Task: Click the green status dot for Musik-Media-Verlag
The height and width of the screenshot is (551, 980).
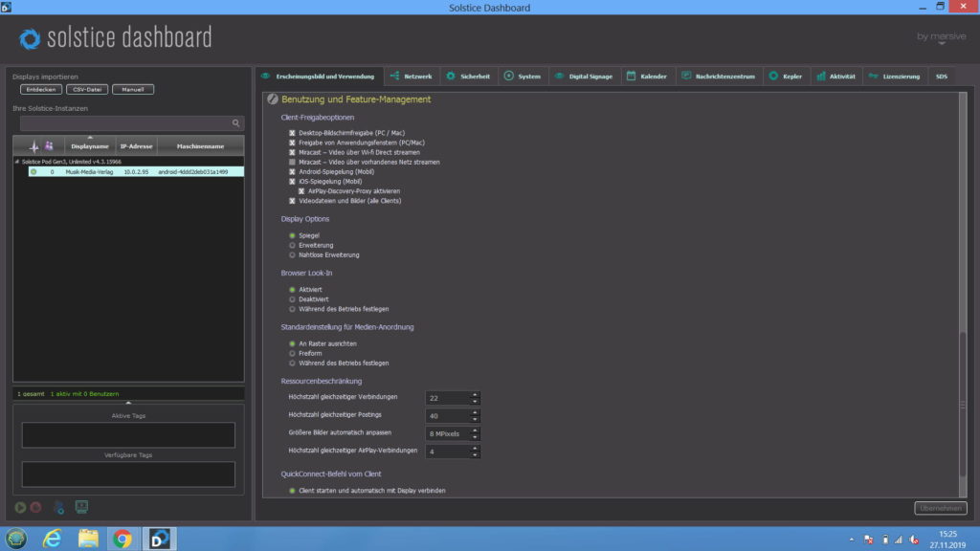Action: (x=33, y=172)
